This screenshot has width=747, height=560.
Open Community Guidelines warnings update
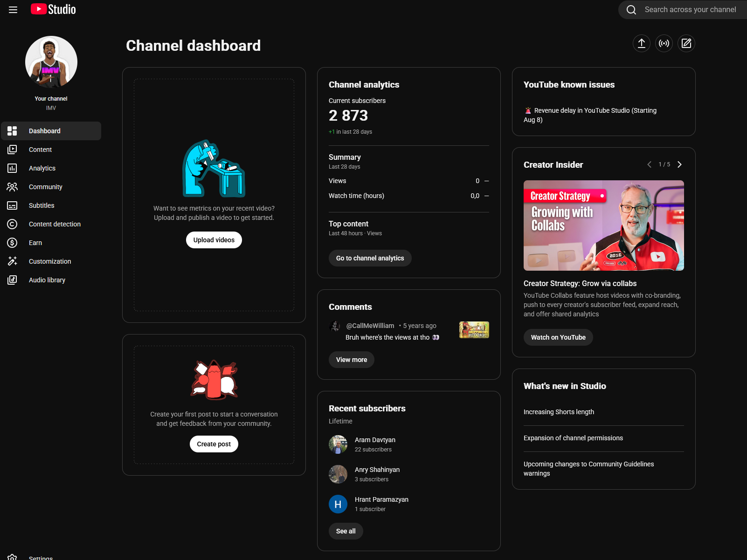pyautogui.click(x=588, y=469)
